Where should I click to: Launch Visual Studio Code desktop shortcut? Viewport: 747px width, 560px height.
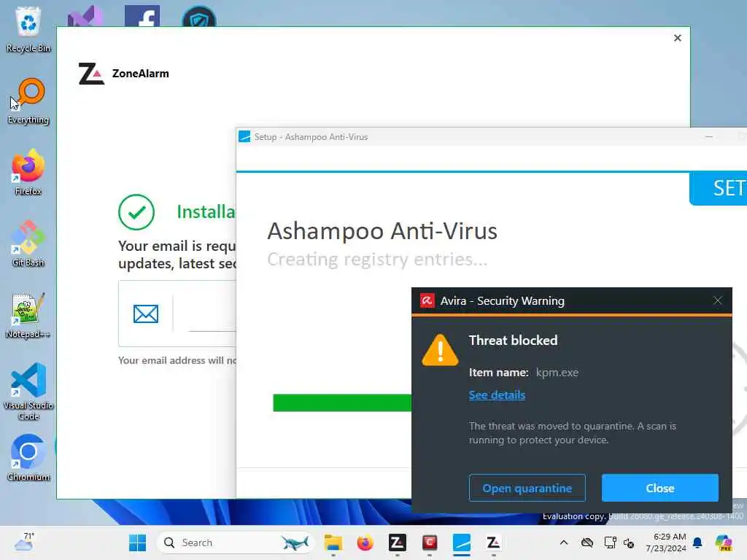28,392
